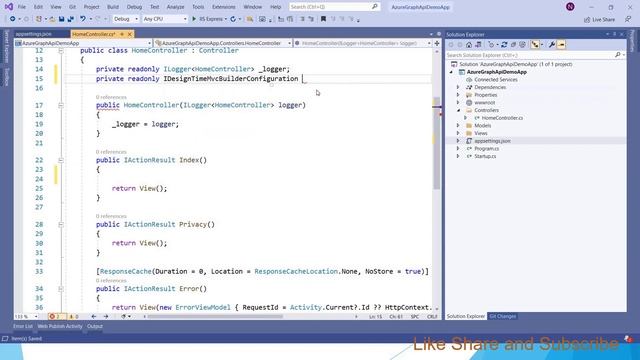Open the Any CPU platform dropdown
Image resolution: width=640 pixels, height=360 pixels.
pos(165,19)
